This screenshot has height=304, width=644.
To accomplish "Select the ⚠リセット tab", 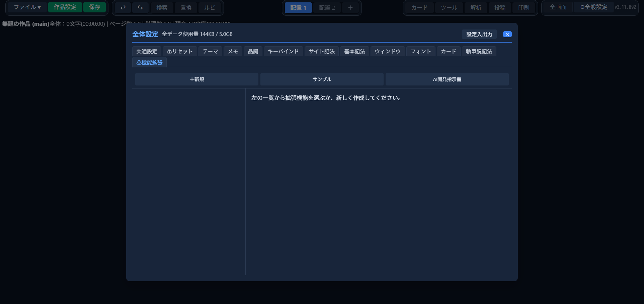I will (180, 51).
